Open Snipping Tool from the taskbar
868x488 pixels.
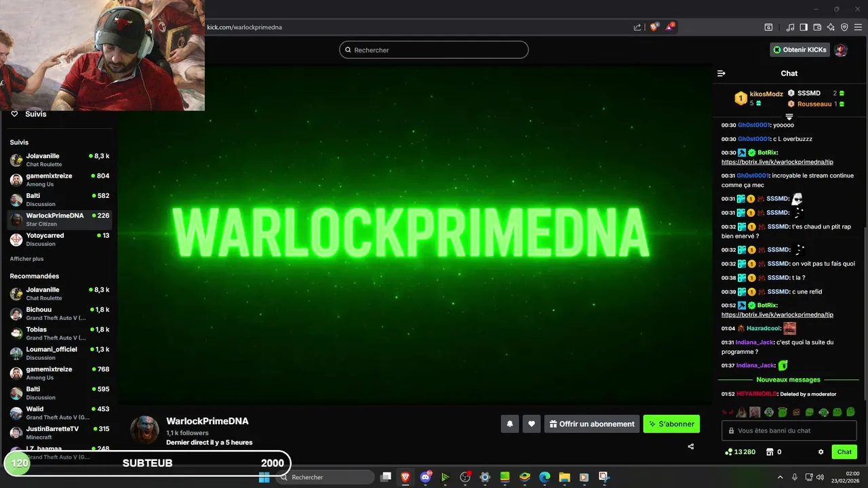coord(604,477)
